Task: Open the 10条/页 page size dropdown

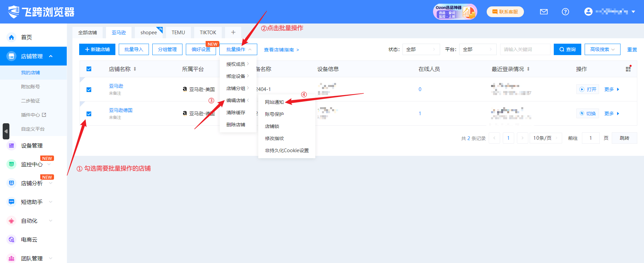Action: [545, 138]
